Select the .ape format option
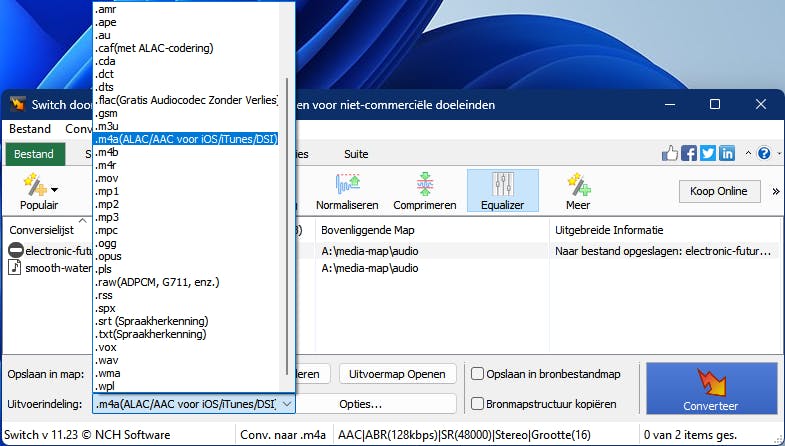 186,22
